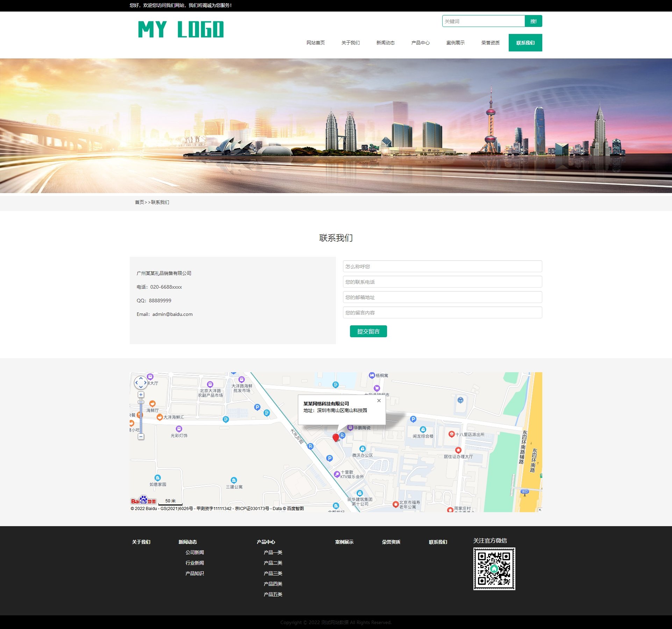This screenshot has height=629, width=672.
Task: Open the 产品中心 navigation menu
Action: pos(420,43)
